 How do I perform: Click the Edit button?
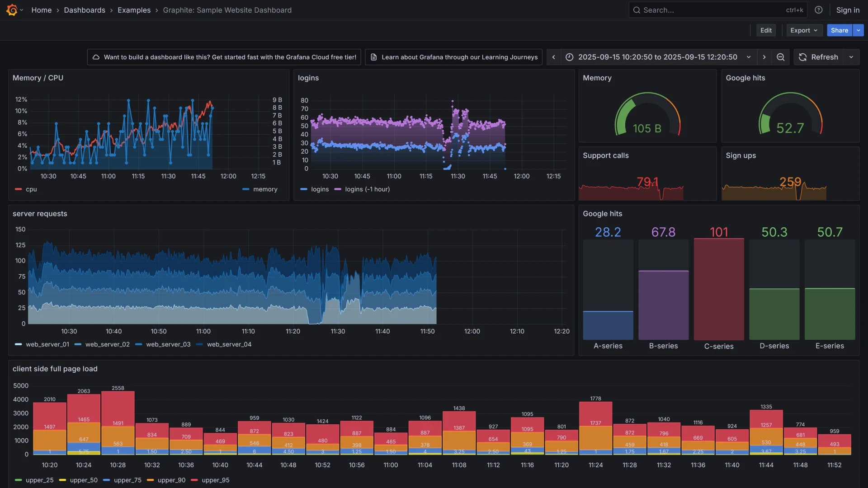point(766,30)
